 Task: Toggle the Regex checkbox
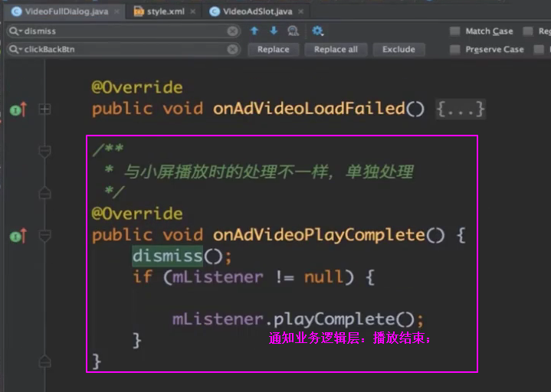528,31
